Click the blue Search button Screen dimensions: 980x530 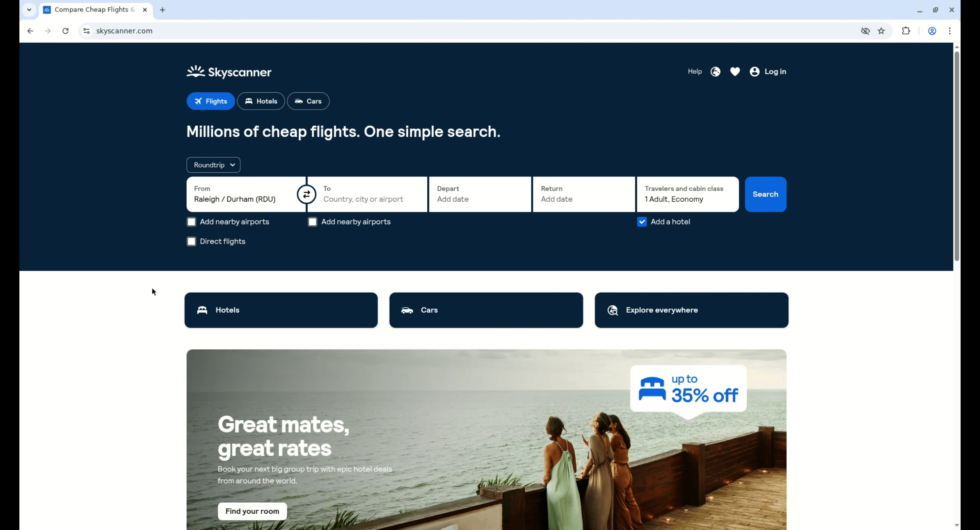[765, 194]
